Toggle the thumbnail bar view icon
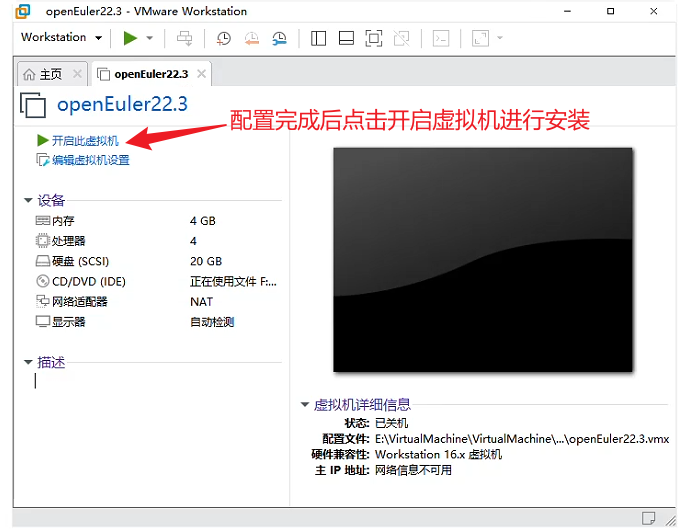This screenshot has width=686, height=529. tap(346, 39)
